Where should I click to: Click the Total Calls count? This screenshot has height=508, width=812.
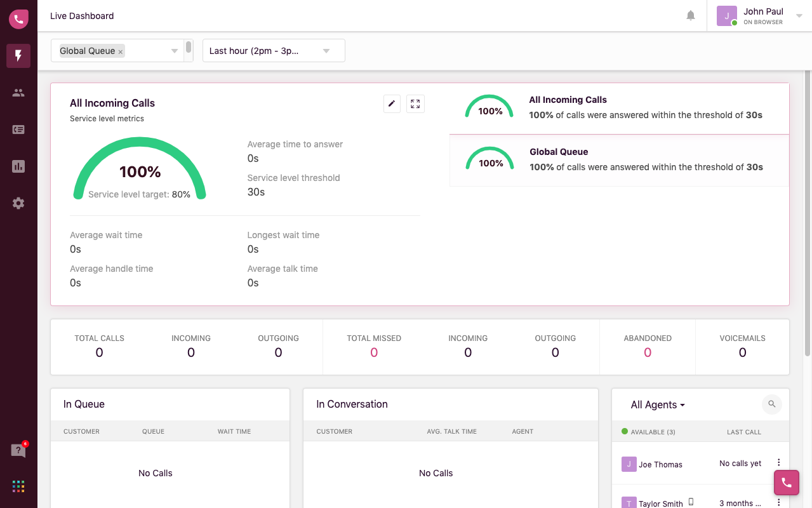[x=99, y=352]
